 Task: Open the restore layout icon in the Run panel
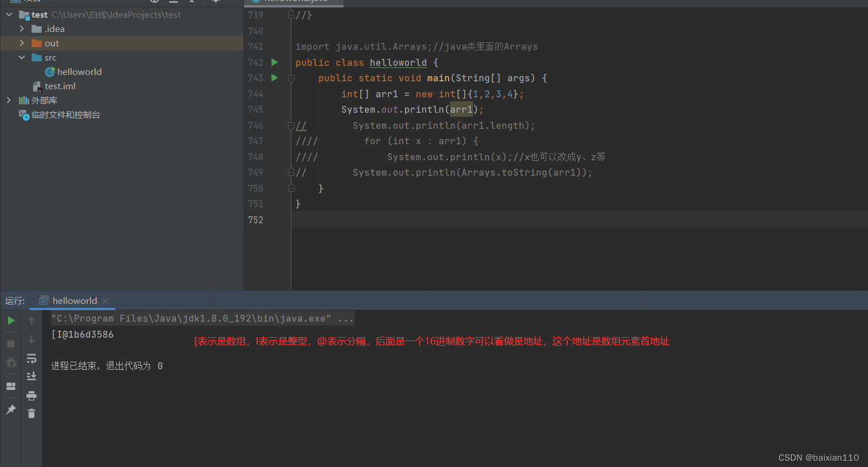pos(11,386)
